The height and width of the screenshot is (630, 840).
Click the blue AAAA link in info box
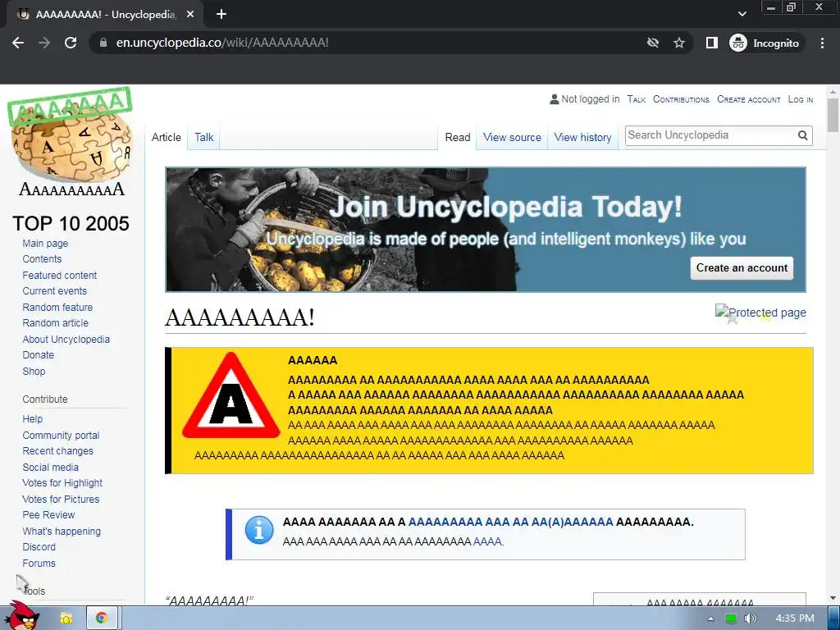click(487, 541)
